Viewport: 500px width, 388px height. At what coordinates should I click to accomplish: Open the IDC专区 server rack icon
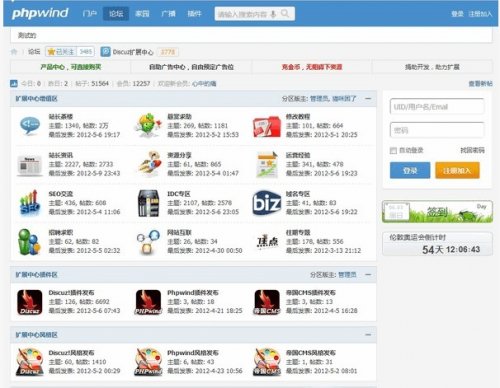(148, 203)
